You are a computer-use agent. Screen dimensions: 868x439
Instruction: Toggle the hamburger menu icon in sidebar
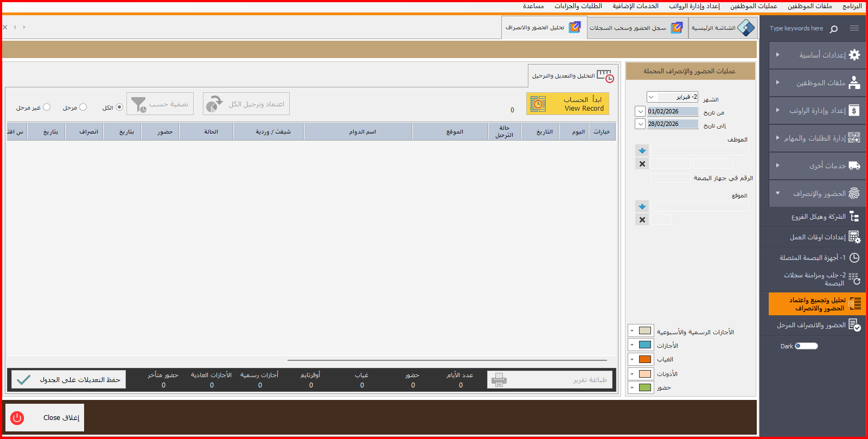(854, 28)
